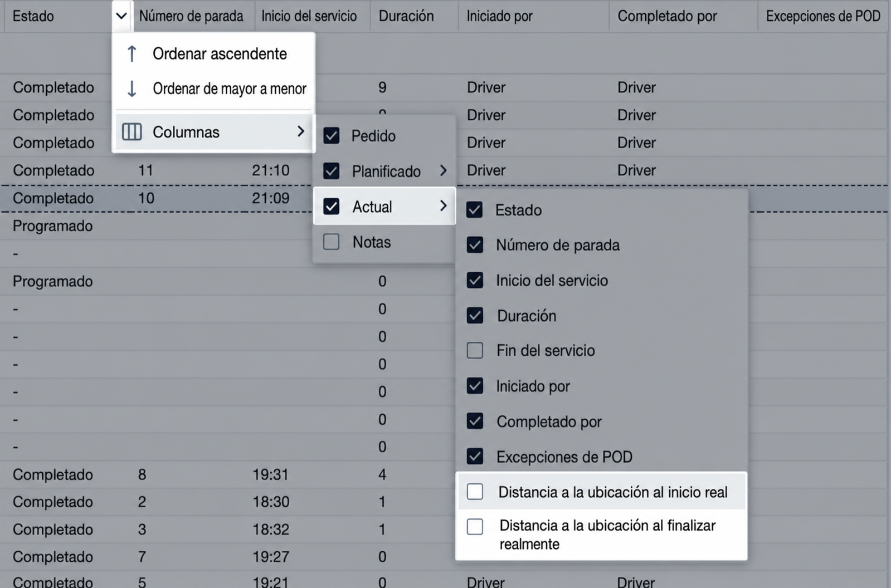Click stop number 11 cell

tap(145, 170)
